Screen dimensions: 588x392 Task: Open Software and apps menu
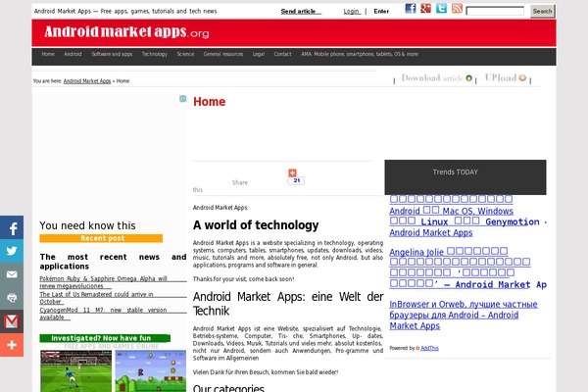click(112, 54)
